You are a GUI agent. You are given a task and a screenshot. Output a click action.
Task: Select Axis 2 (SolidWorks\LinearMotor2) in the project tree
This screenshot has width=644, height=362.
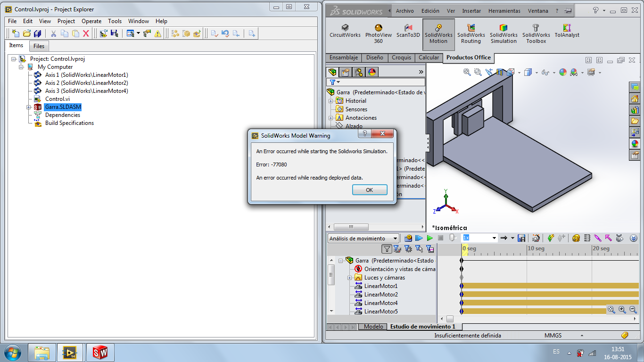pyautogui.click(x=86, y=83)
